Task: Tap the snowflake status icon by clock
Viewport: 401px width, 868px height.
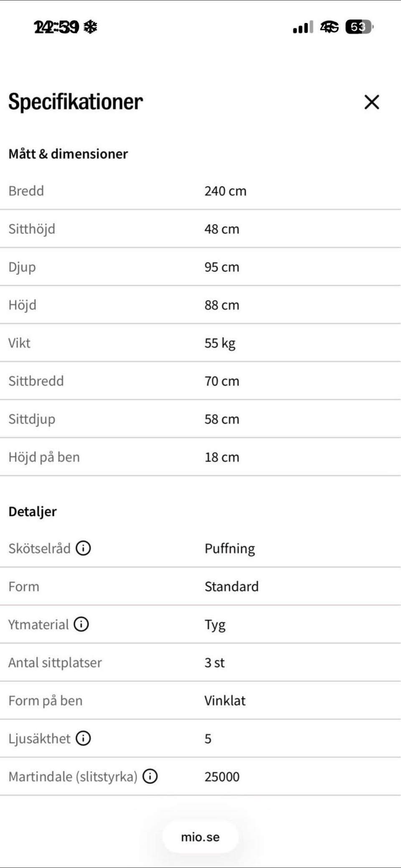Action: click(x=90, y=27)
